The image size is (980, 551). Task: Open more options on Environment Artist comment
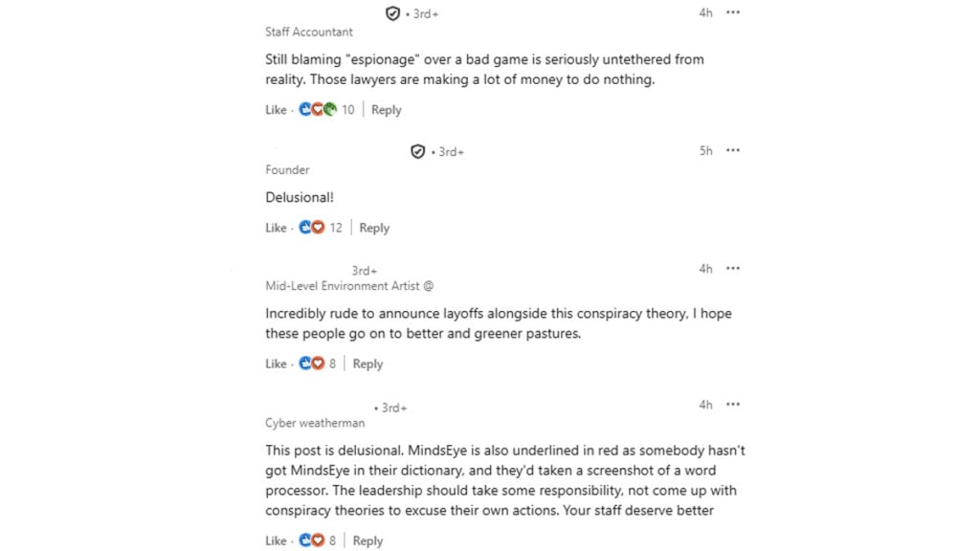click(x=733, y=269)
